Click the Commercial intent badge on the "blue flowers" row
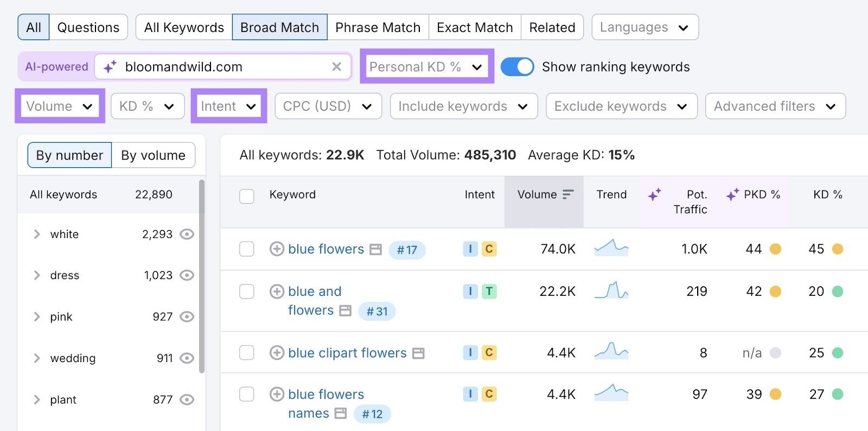This screenshot has width=868, height=431. 489,249
